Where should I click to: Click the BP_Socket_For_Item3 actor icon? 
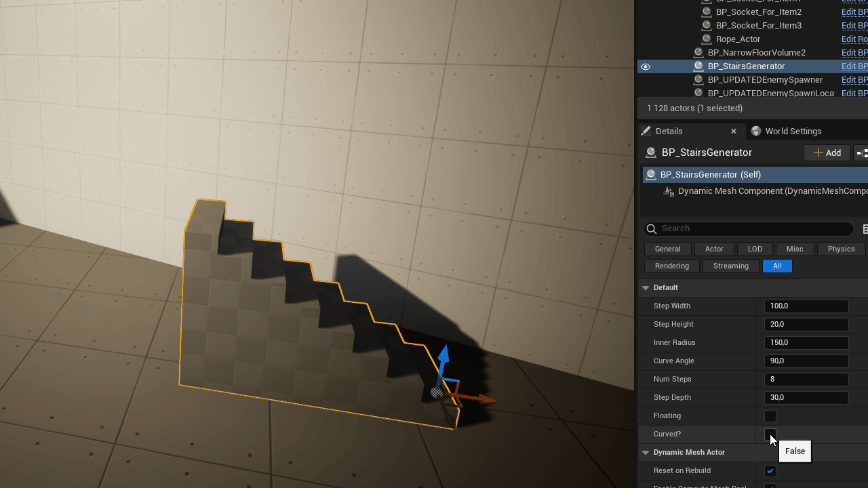coord(707,26)
